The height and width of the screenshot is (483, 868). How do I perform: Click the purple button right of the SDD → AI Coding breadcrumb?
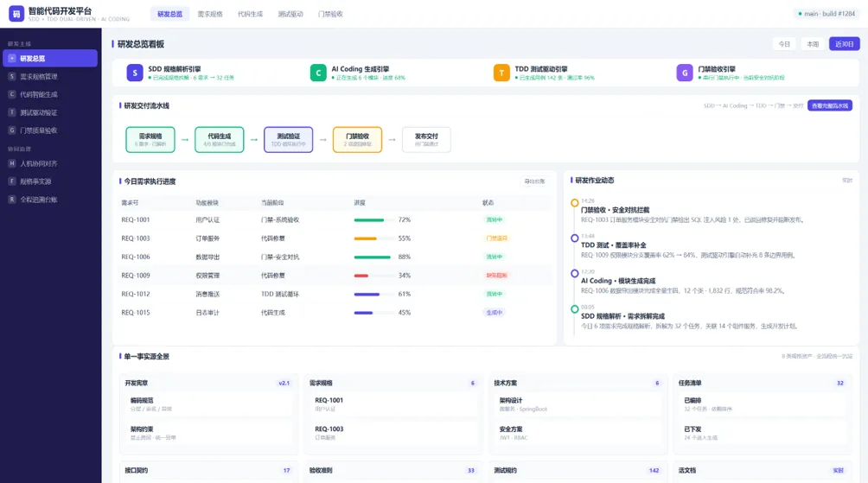point(830,105)
